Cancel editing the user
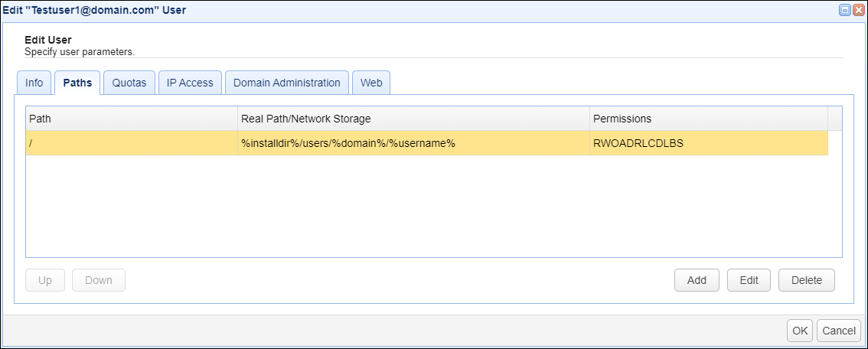 pos(839,331)
